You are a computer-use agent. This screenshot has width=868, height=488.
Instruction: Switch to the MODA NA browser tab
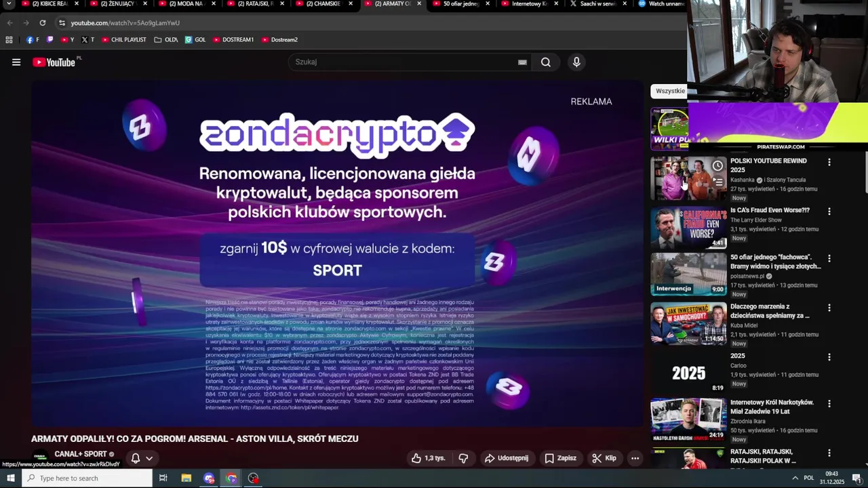pyautogui.click(x=186, y=4)
